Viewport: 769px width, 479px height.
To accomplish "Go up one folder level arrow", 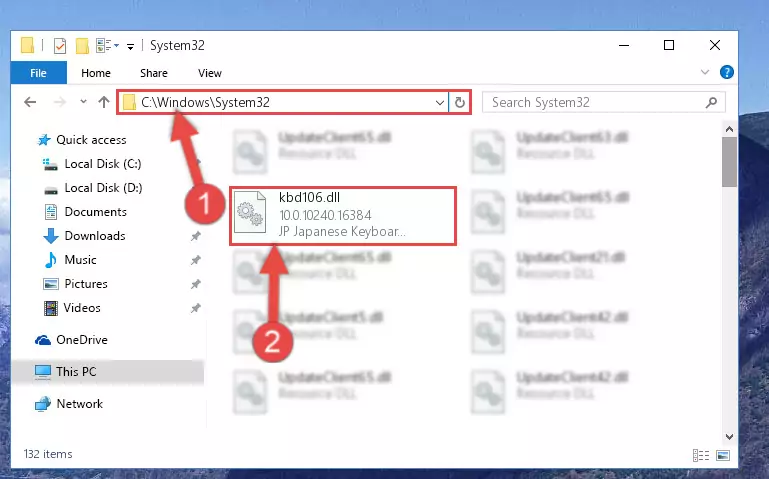I will tap(103, 102).
